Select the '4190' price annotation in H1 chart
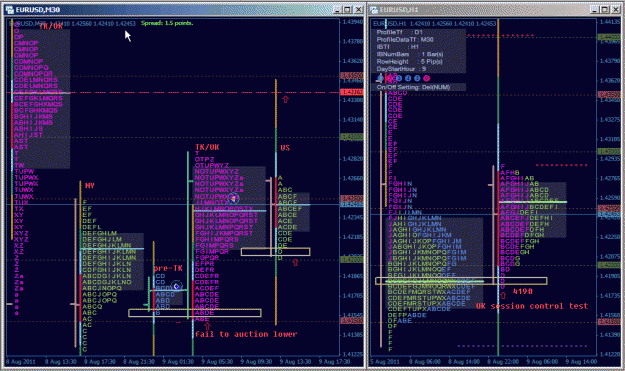The height and width of the screenshot is (371, 625). click(x=523, y=292)
